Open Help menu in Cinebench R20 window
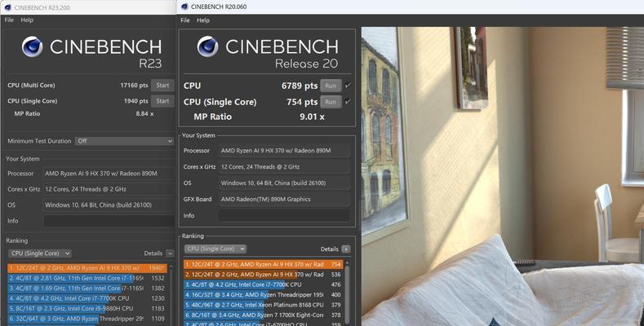Image resolution: width=644 pixels, height=326 pixels. (203, 20)
